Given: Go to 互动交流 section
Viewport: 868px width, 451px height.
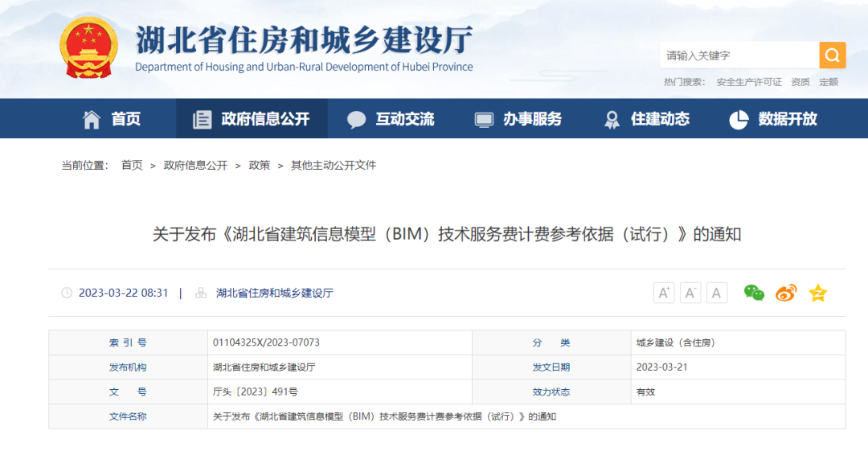Looking at the screenshot, I should coord(391,119).
